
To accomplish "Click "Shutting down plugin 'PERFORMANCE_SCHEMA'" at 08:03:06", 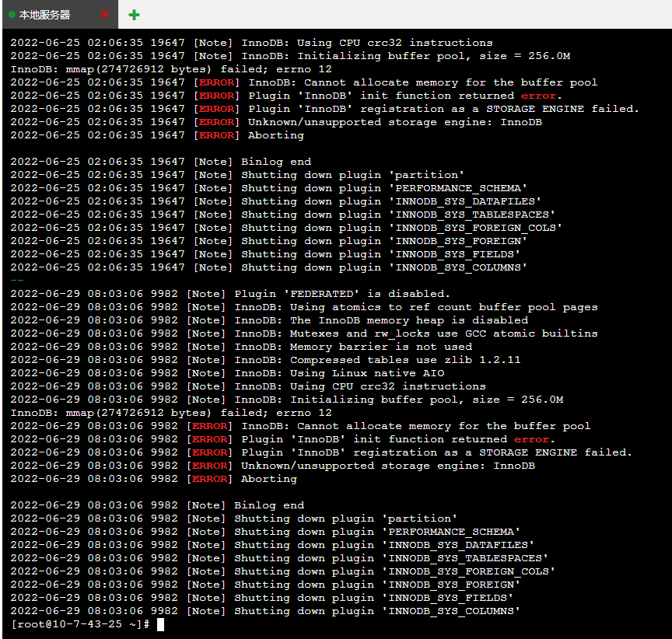I will point(376,532).
